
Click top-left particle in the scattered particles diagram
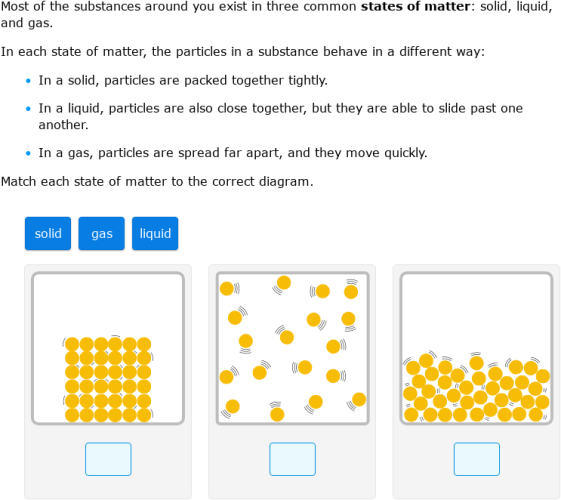[x=226, y=288]
